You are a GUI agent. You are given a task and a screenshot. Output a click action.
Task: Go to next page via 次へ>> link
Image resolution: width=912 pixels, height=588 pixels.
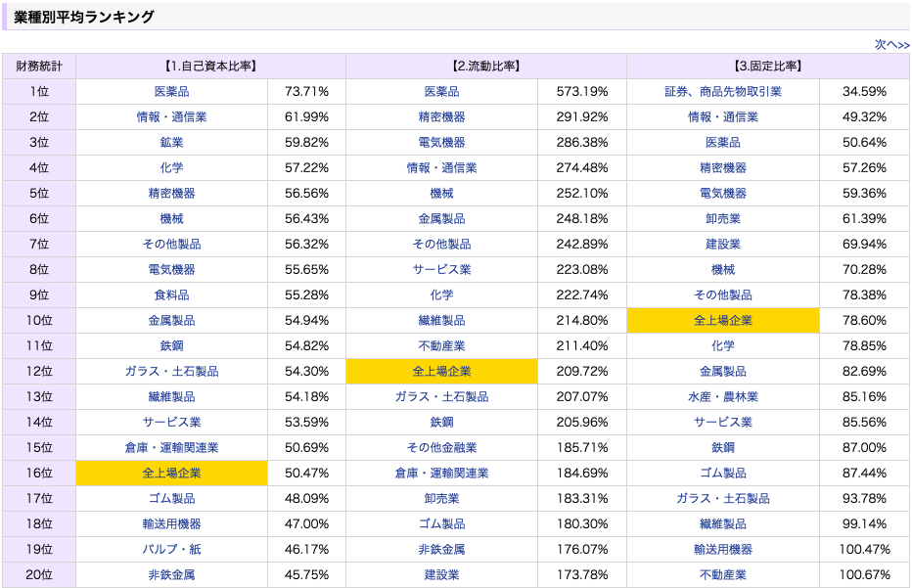pos(891,44)
